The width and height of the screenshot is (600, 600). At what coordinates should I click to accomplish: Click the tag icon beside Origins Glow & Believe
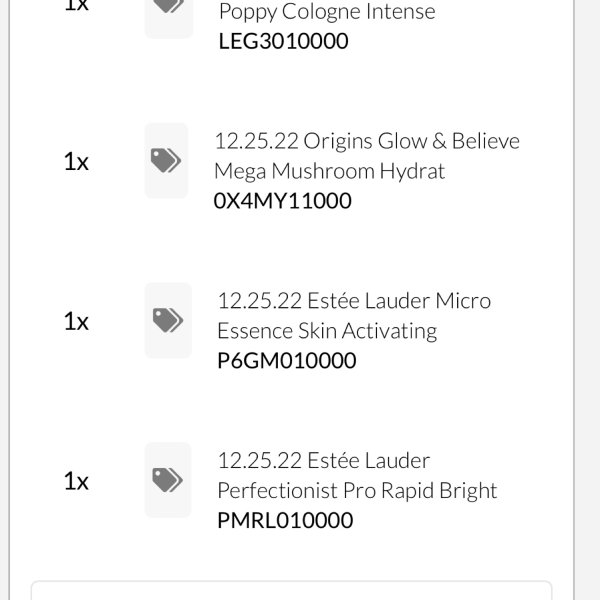click(x=166, y=160)
